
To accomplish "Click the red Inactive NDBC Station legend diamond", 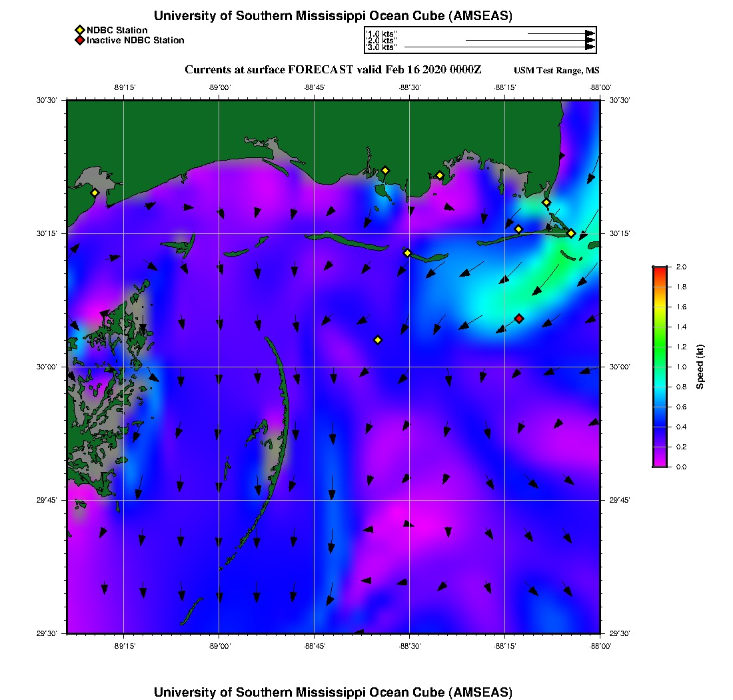I will click(80, 40).
